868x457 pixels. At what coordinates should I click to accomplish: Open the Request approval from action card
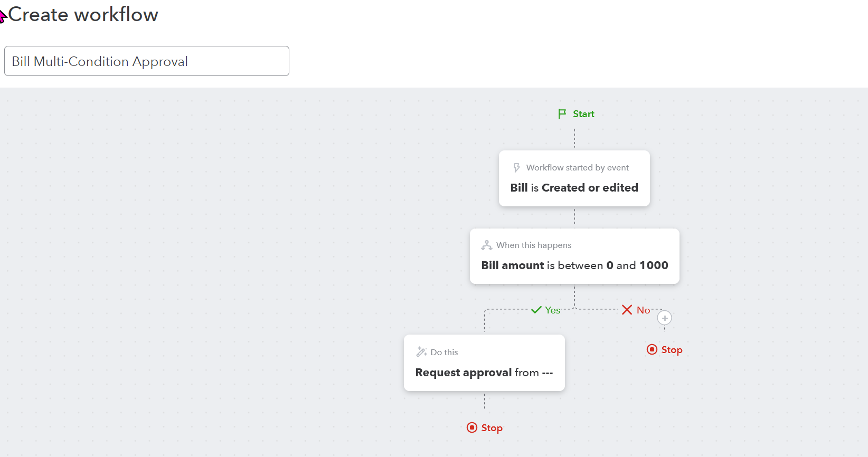484,363
